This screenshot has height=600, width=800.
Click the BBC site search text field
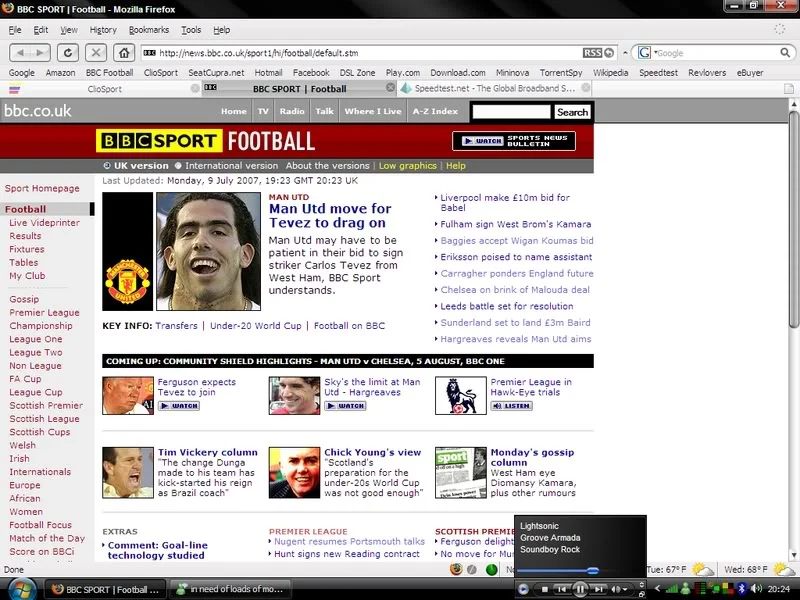[x=511, y=112]
